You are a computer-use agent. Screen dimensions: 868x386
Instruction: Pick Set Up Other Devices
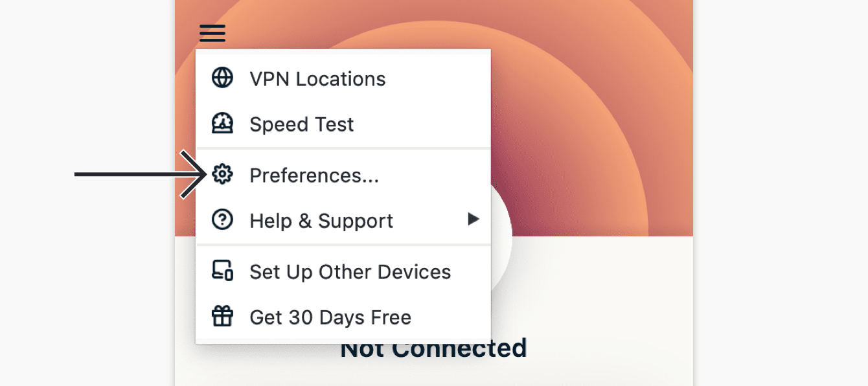pos(350,271)
